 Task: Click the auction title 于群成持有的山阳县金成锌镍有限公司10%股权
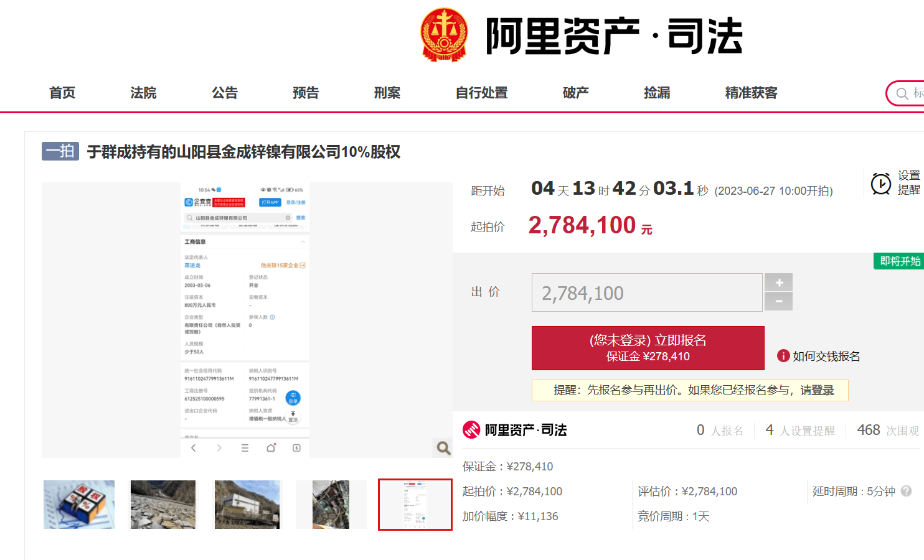pyautogui.click(x=243, y=152)
